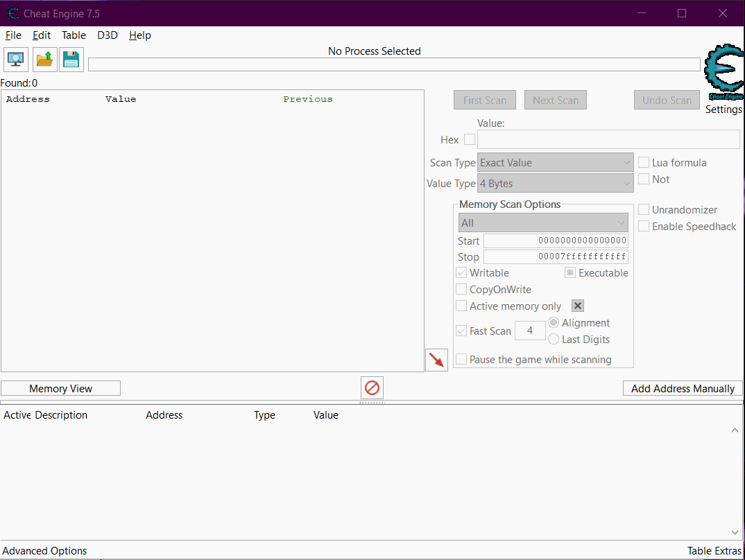Enable the Lua formula checkbox

644,162
